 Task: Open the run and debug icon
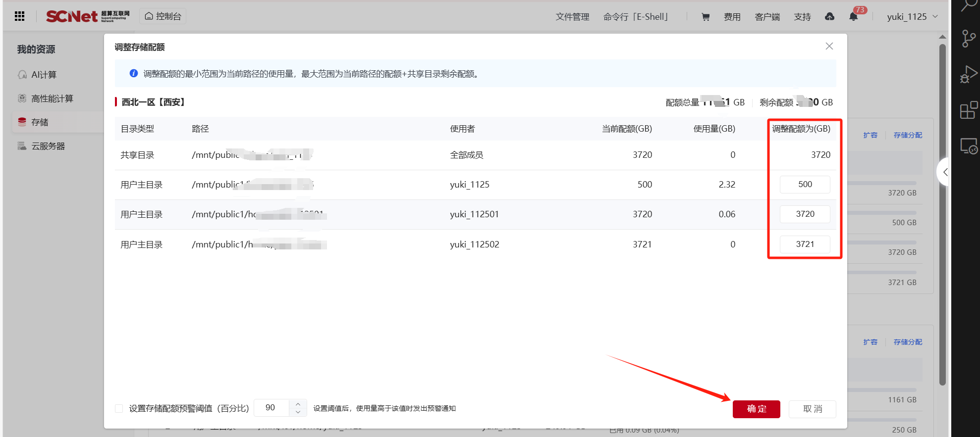968,74
